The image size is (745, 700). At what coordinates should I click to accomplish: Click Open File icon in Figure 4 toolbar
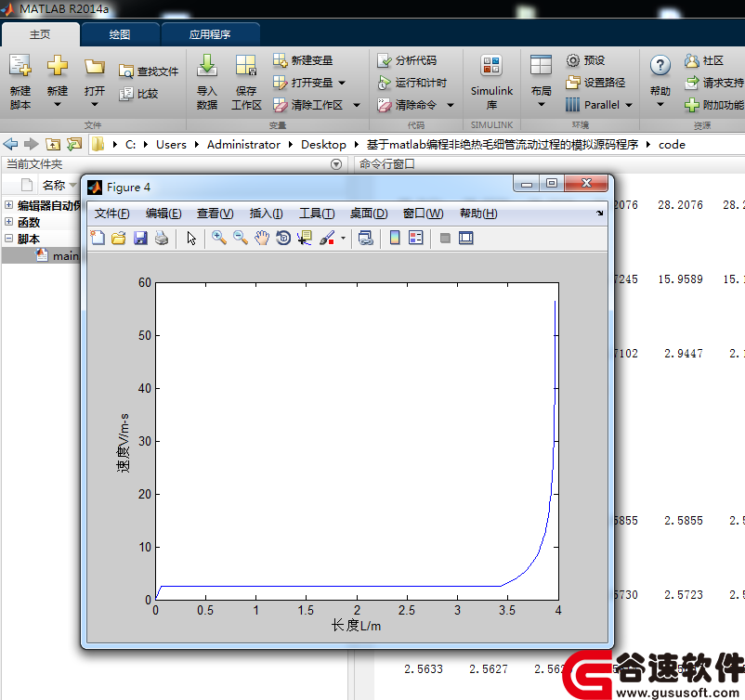(x=119, y=238)
